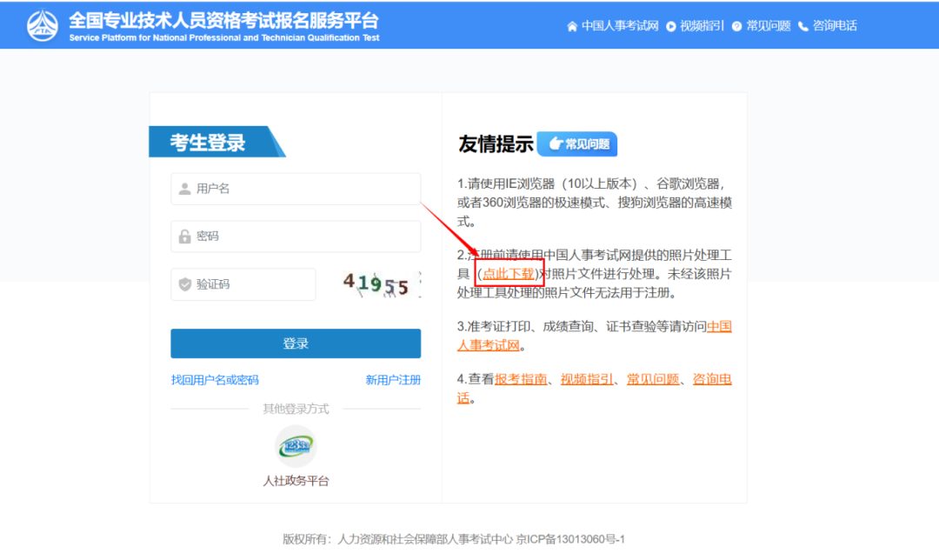
Task: Click the lock icon in the password field
Action: tap(183, 236)
